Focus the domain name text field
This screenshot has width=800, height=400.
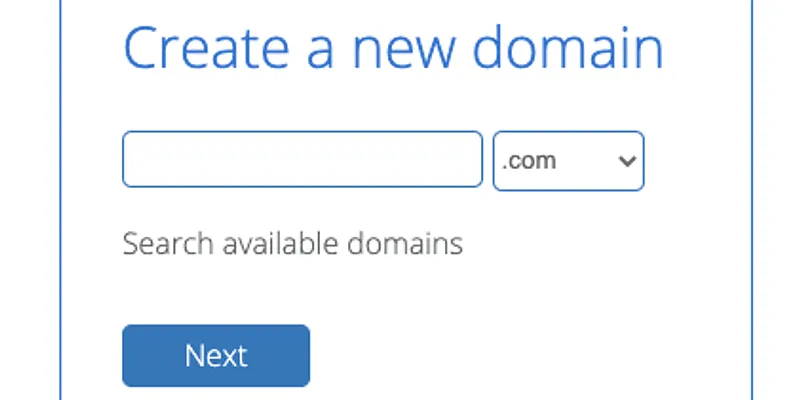tap(303, 159)
